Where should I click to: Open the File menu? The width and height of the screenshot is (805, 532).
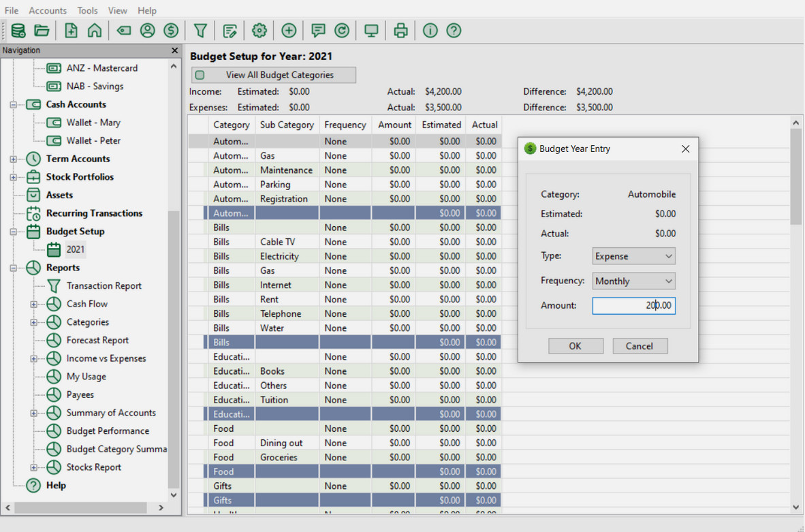pyautogui.click(x=12, y=10)
